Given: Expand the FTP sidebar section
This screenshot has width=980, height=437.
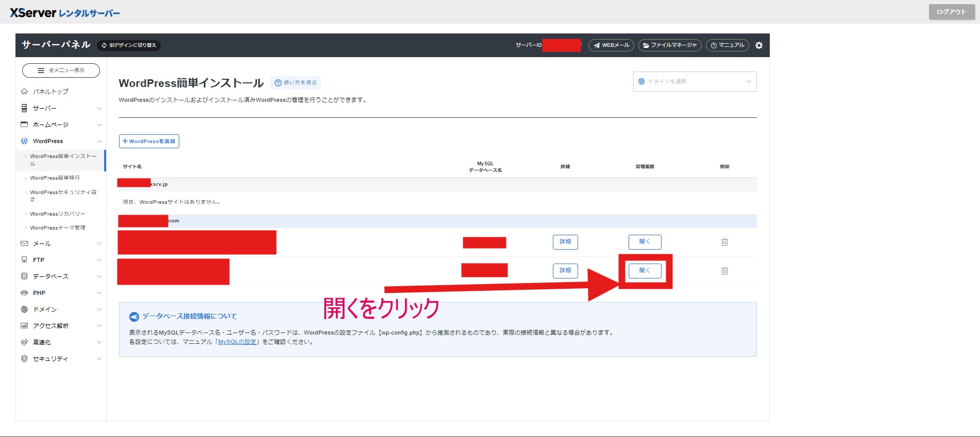Looking at the screenshot, I should [x=61, y=260].
